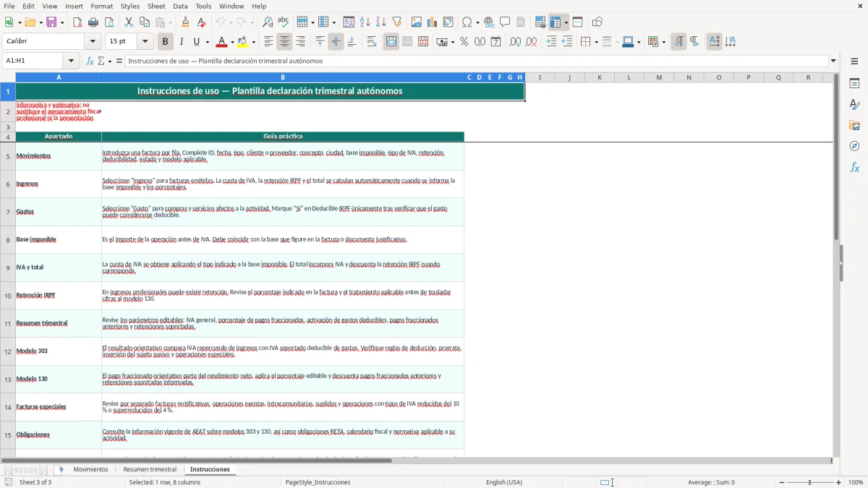Apply red font color swatch
This screenshot has width=868, height=488.
[x=223, y=42]
